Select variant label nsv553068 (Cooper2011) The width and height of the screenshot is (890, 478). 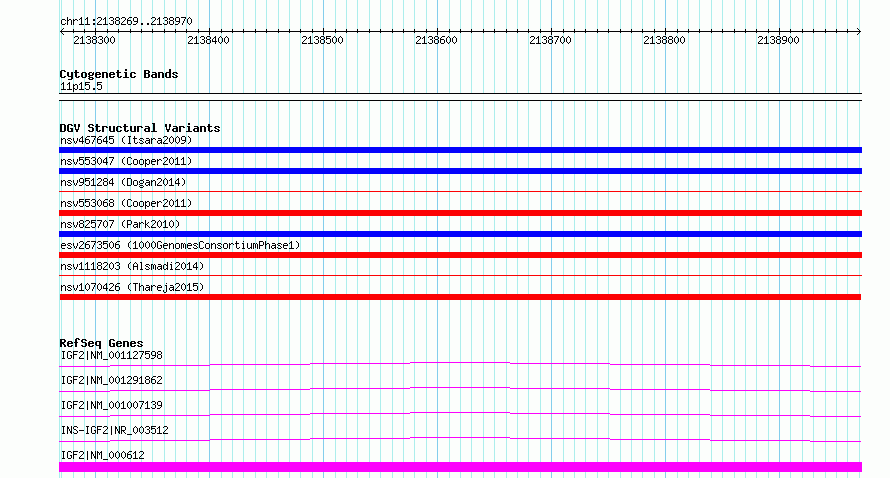coord(126,203)
